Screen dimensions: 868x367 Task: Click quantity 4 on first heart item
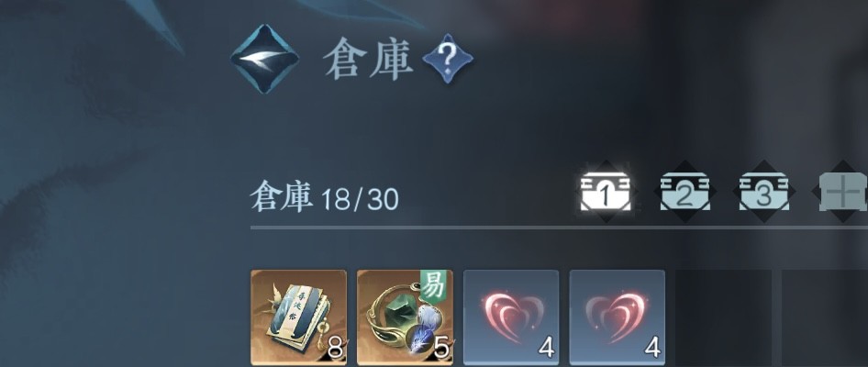pyautogui.click(x=546, y=349)
